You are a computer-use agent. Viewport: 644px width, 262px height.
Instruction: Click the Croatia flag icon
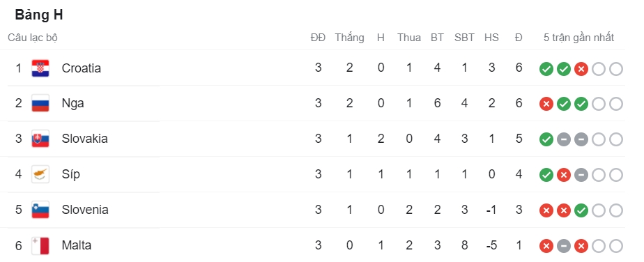(40, 68)
